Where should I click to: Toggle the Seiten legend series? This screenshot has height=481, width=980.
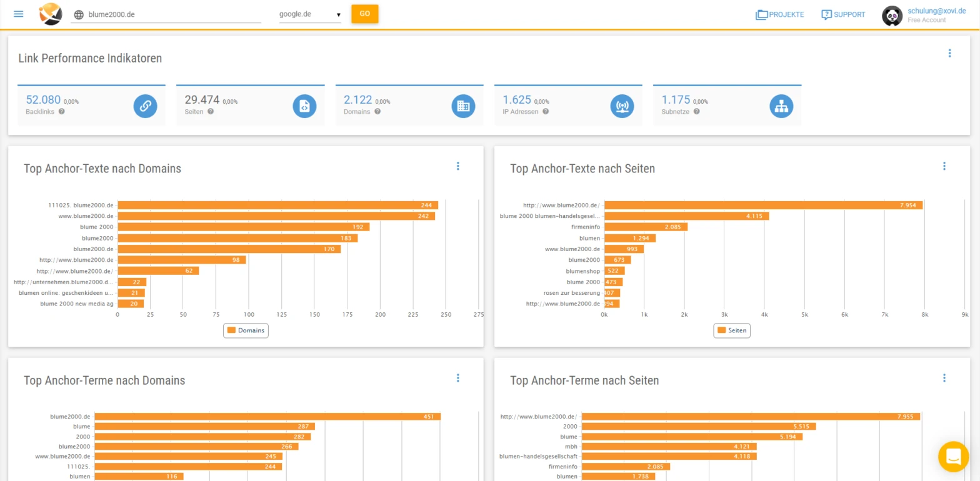pos(732,330)
